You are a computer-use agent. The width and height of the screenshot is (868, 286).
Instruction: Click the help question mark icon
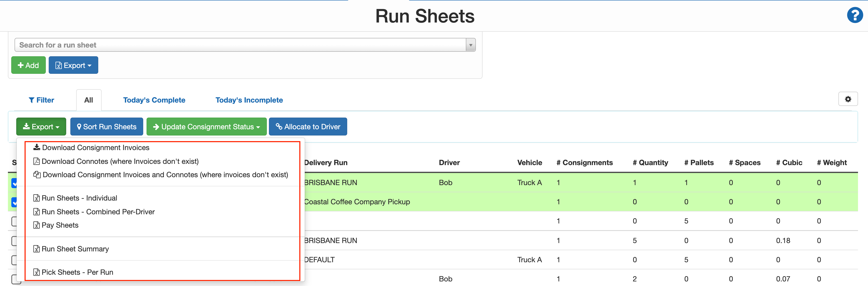pos(855,15)
